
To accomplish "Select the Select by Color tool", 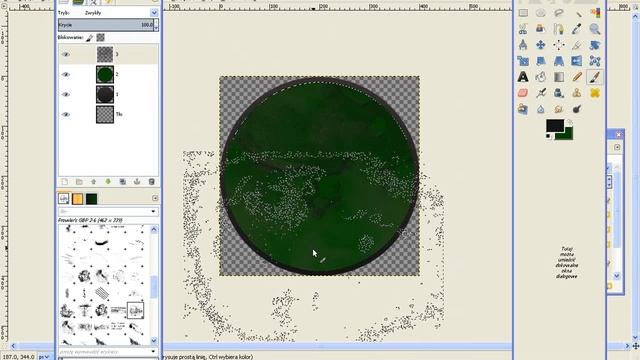I will coord(595,13).
